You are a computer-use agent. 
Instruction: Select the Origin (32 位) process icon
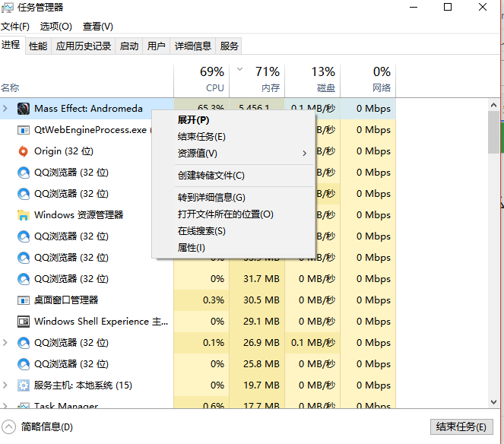tap(23, 151)
